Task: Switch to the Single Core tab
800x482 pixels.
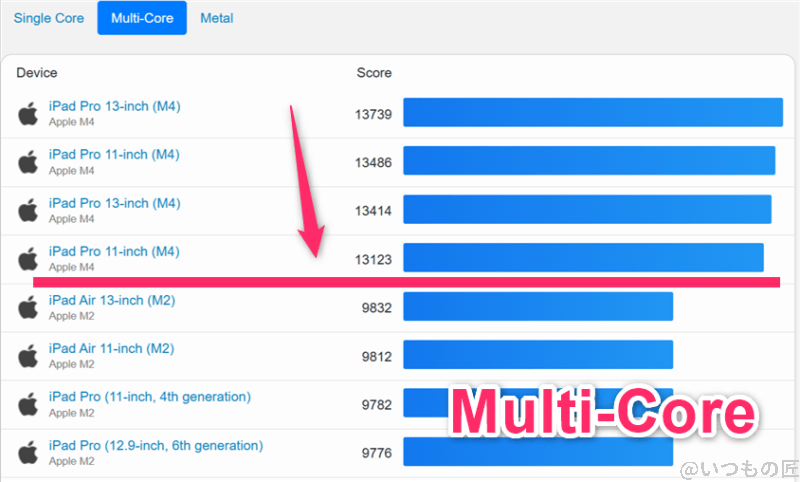Action: (47, 18)
